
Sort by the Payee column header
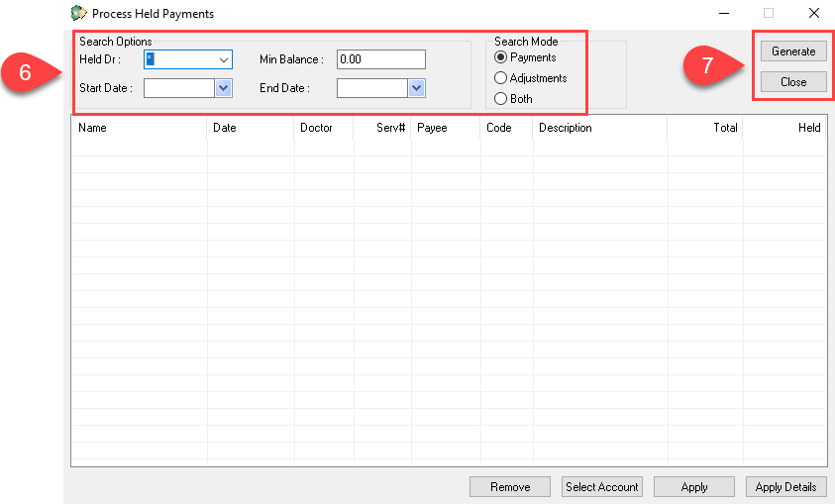(445, 128)
